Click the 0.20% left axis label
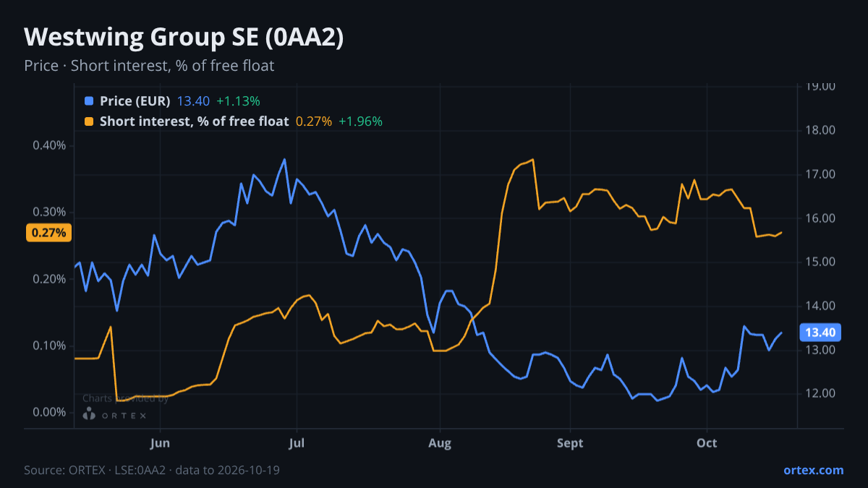The image size is (868, 488). point(49,279)
